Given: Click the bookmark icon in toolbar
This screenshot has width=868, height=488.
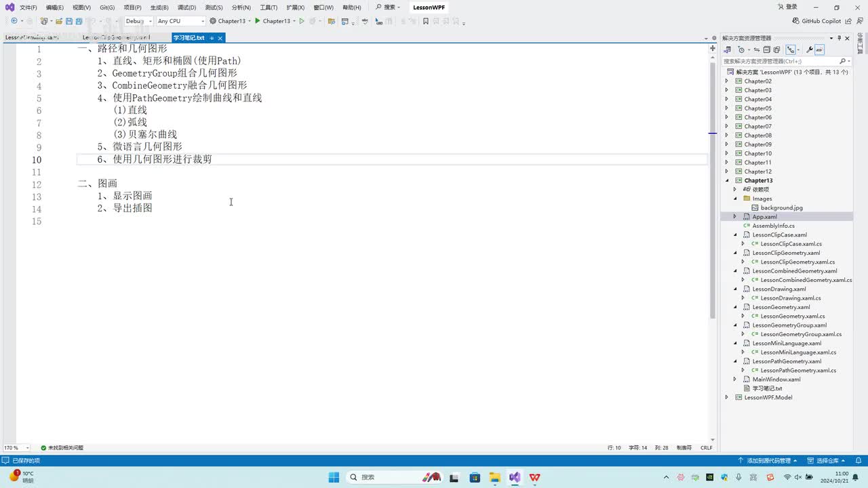Looking at the screenshot, I should 426,21.
